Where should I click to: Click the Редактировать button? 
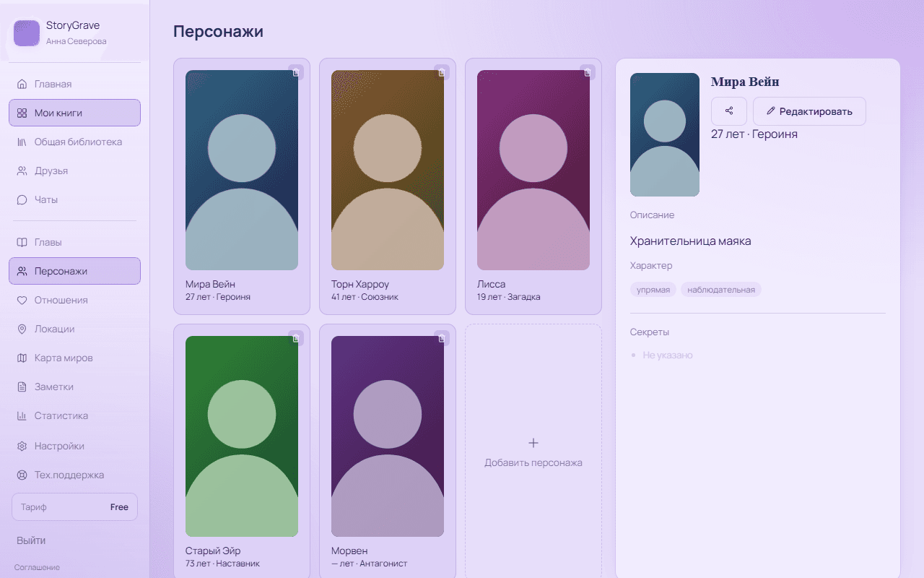[x=809, y=111]
